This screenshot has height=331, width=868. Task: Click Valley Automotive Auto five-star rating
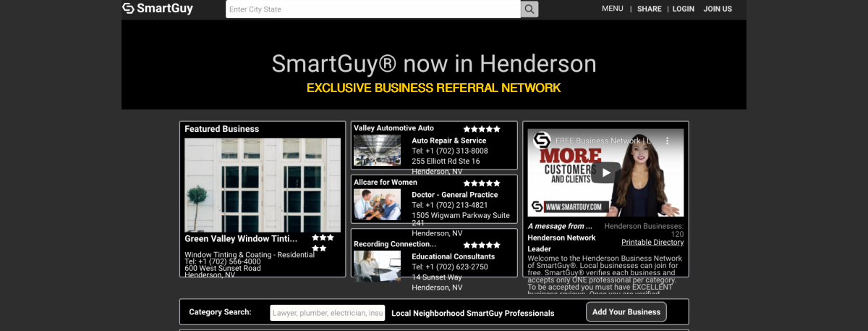(482, 129)
